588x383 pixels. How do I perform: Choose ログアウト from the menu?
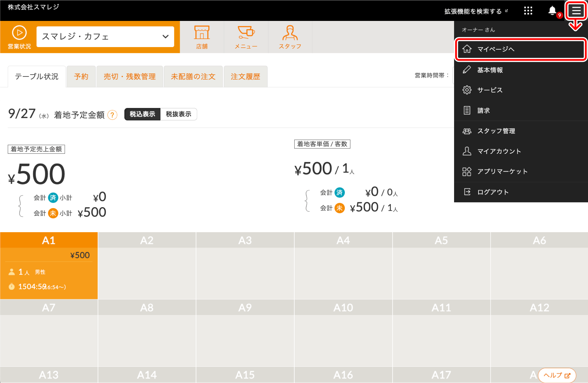tap(493, 192)
